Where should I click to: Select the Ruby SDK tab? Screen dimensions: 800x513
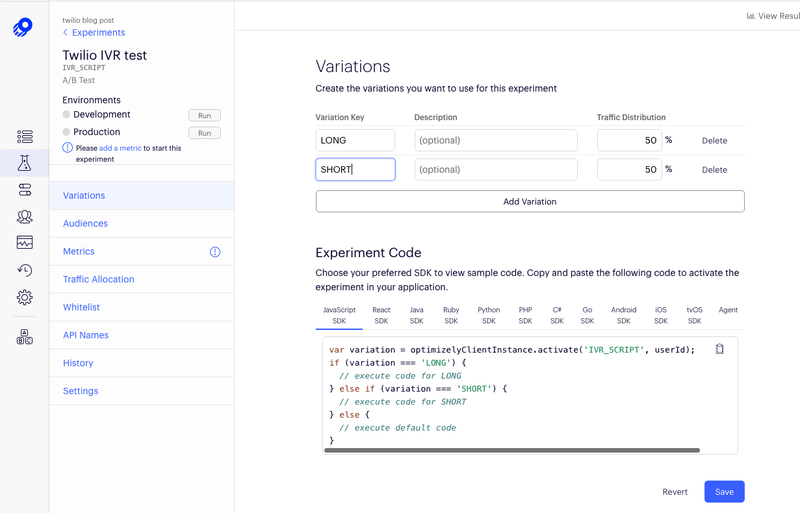pyautogui.click(x=451, y=315)
